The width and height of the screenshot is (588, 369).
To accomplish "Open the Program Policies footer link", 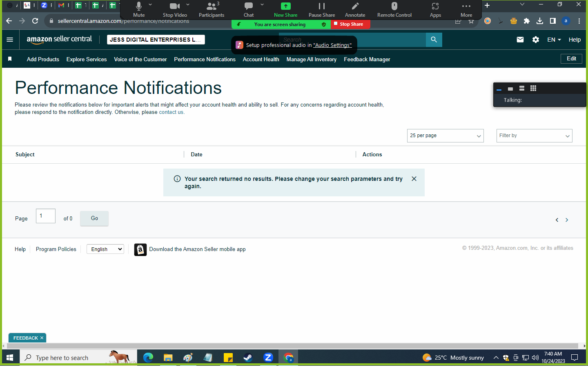I will tap(56, 249).
